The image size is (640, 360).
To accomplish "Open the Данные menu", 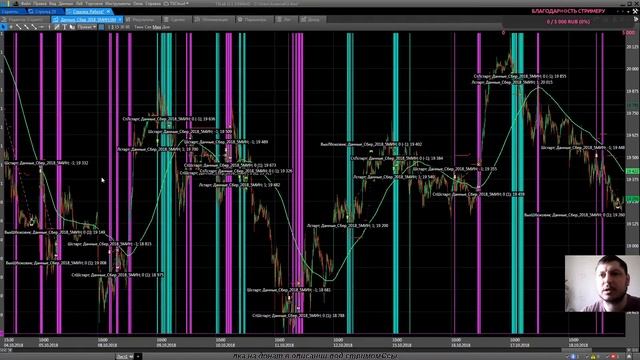I will coord(66,3).
